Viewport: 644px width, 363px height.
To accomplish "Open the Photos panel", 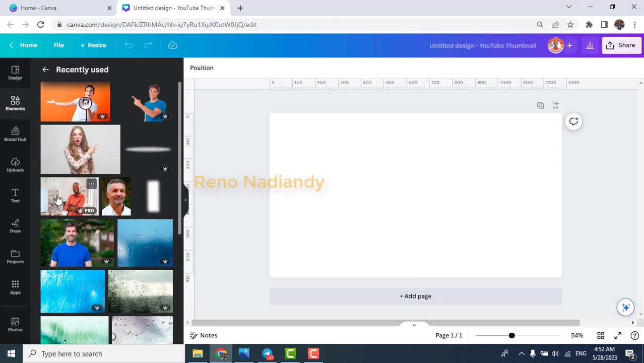I will [15, 325].
